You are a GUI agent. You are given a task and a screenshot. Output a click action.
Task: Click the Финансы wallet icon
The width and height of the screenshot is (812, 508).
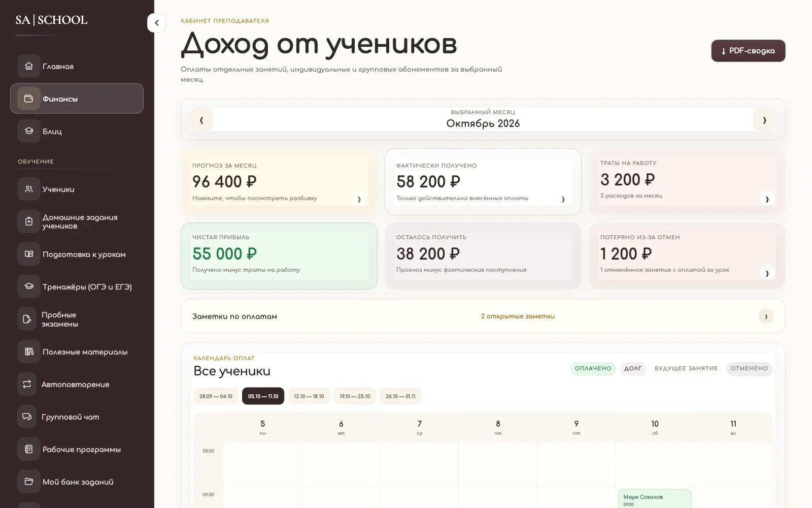point(29,99)
